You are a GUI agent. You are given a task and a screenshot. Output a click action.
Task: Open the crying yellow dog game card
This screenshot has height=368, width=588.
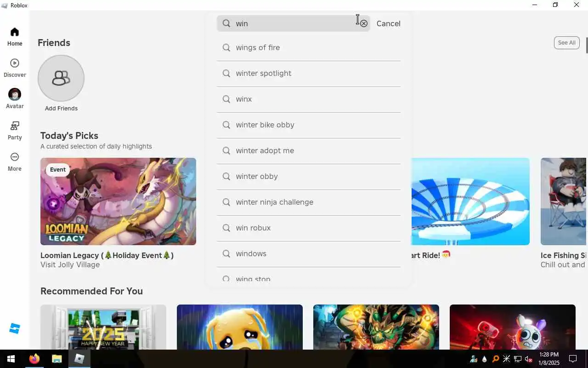tap(240, 327)
